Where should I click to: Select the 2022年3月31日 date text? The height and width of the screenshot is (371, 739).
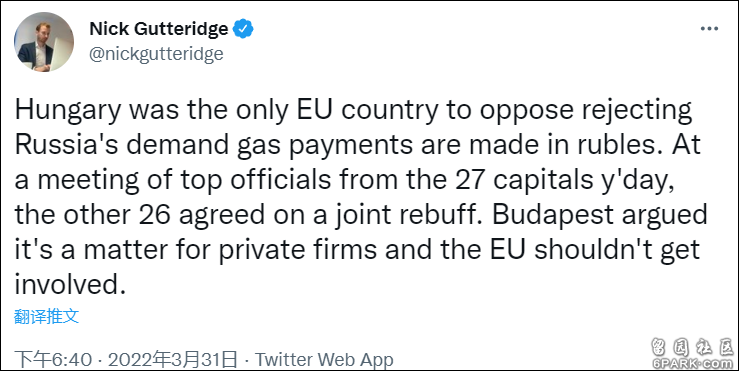point(172,361)
